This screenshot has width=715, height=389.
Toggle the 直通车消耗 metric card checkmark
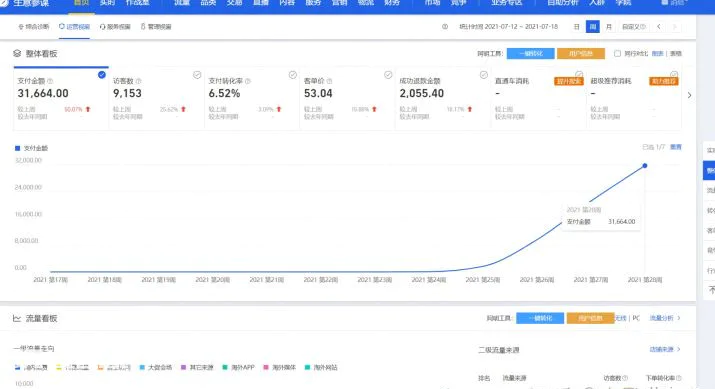tap(579, 74)
